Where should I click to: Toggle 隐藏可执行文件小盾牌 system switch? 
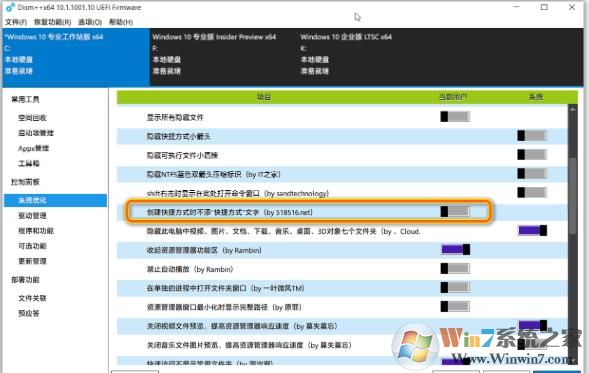[532, 154]
